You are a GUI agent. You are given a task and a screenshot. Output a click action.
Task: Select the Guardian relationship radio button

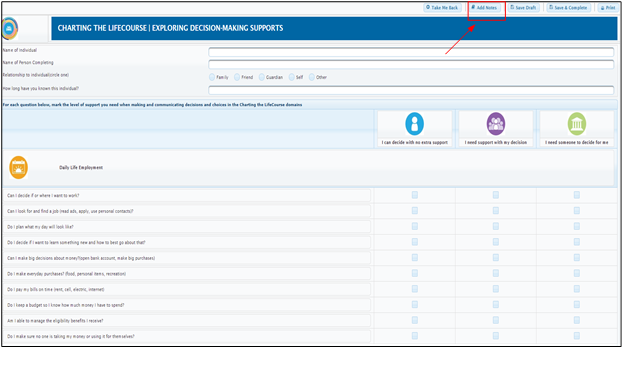[x=262, y=77]
